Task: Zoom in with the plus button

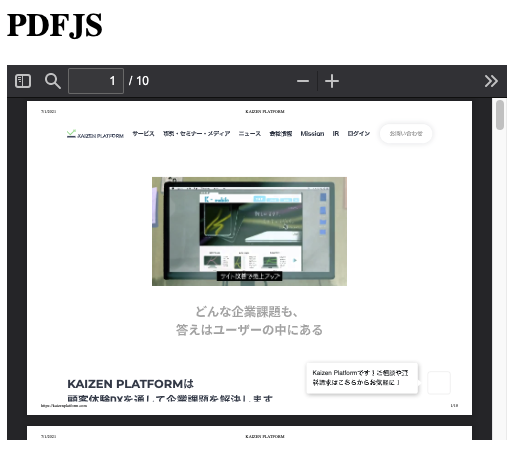Action: tap(332, 81)
